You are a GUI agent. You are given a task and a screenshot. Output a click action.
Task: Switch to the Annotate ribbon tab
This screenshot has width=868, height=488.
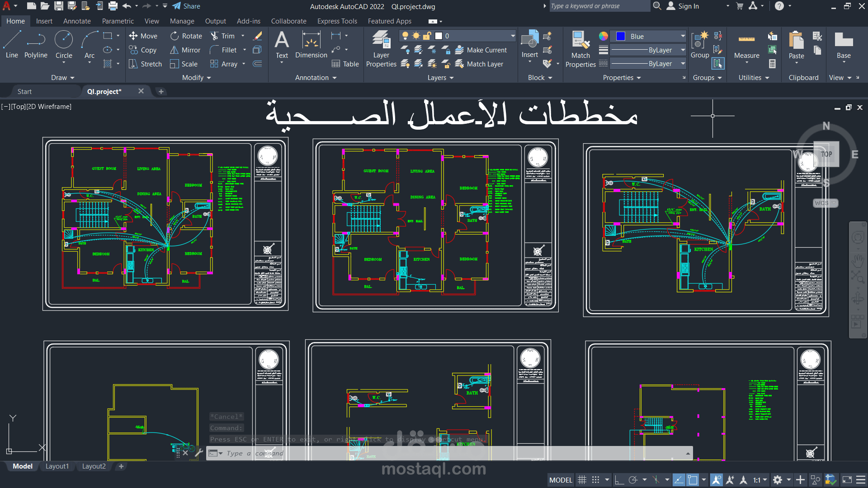pos(77,21)
